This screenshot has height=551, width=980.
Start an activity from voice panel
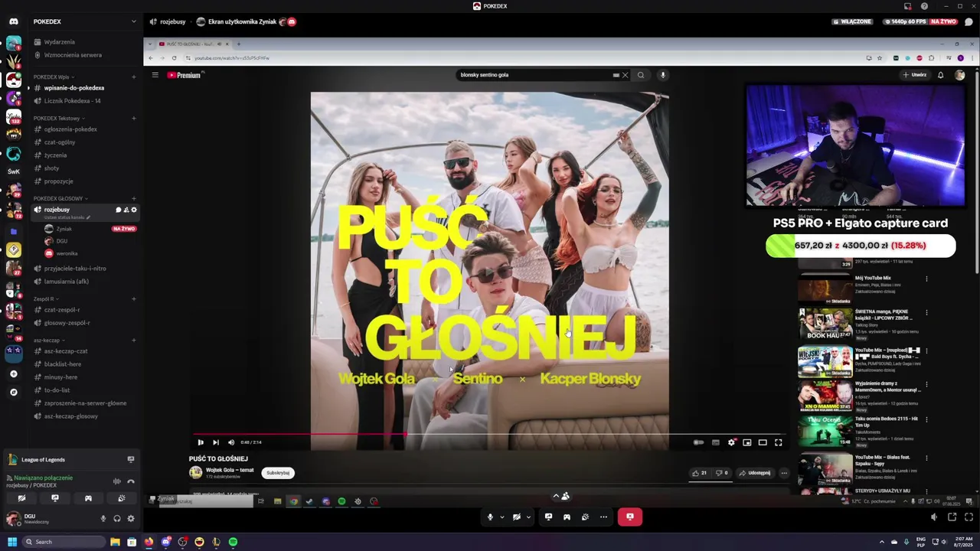click(88, 498)
